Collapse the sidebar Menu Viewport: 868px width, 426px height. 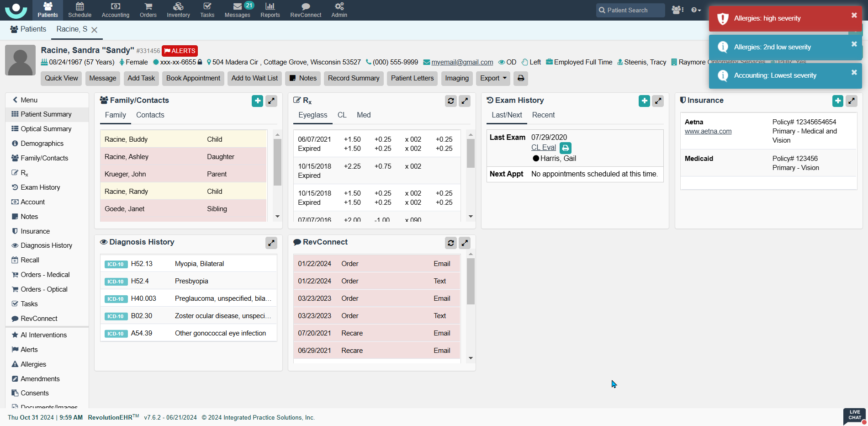[x=25, y=100]
